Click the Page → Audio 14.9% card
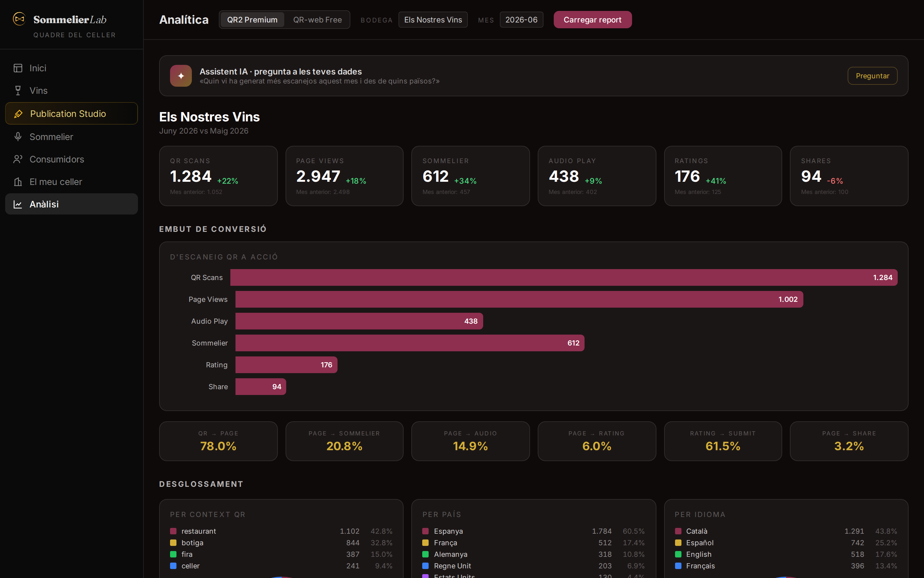The image size is (924, 578). (470, 441)
